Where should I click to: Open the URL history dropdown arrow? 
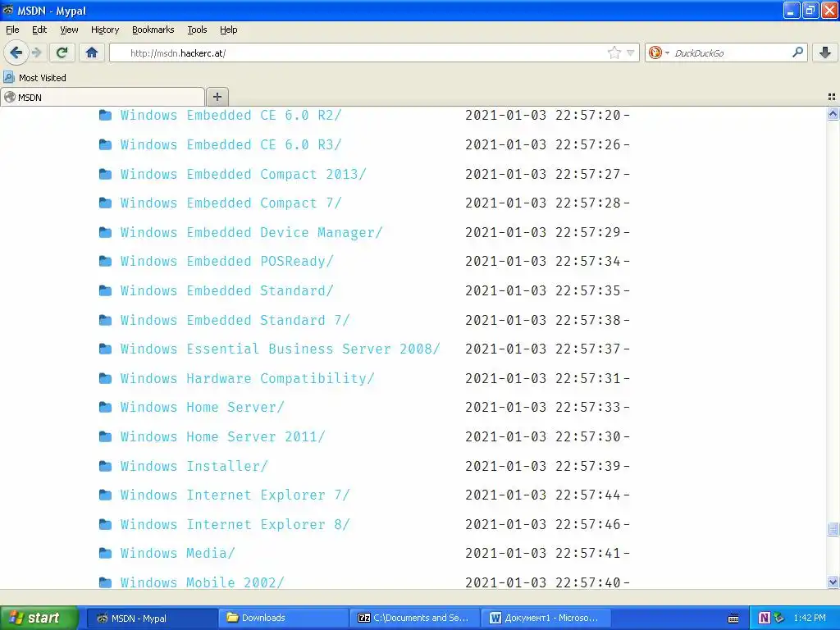pos(631,52)
